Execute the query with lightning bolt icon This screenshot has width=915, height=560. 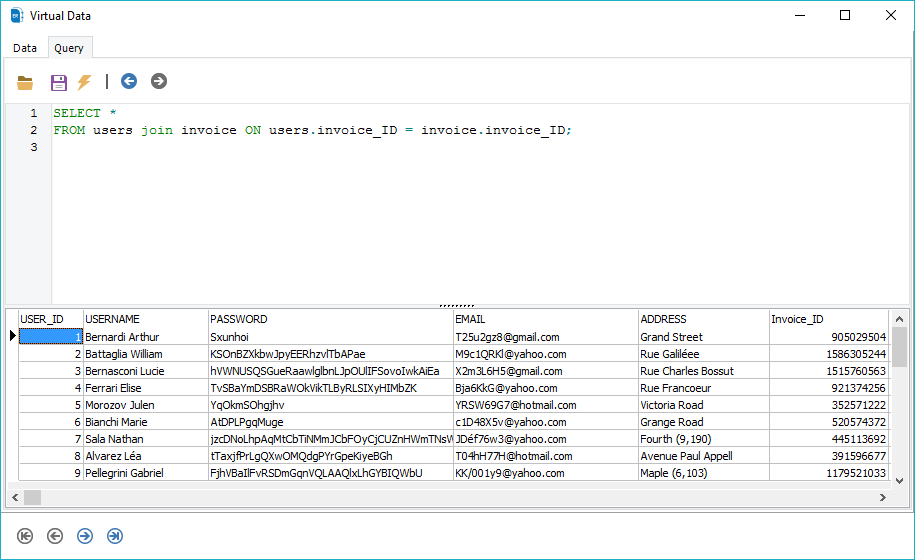point(85,82)
